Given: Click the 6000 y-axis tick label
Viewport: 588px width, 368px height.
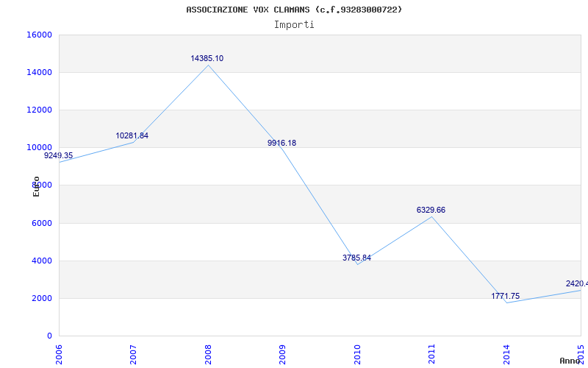Looking at the screenshot, I should click(42, 223).
